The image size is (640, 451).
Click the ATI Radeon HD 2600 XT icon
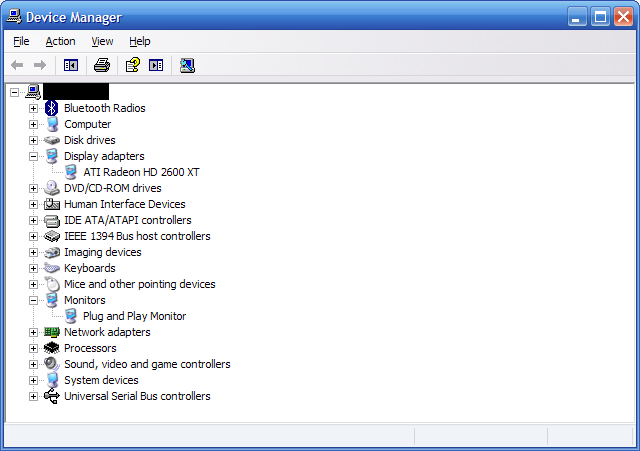71,172
